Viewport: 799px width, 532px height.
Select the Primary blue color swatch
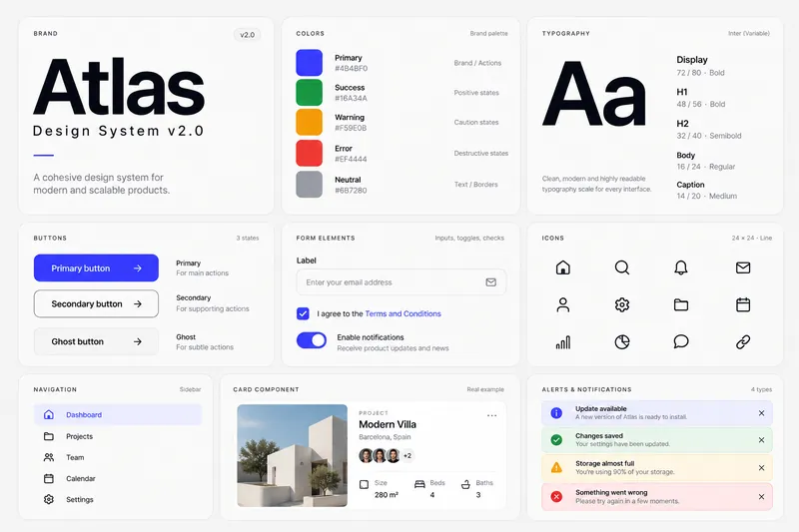tap(310, 63)
